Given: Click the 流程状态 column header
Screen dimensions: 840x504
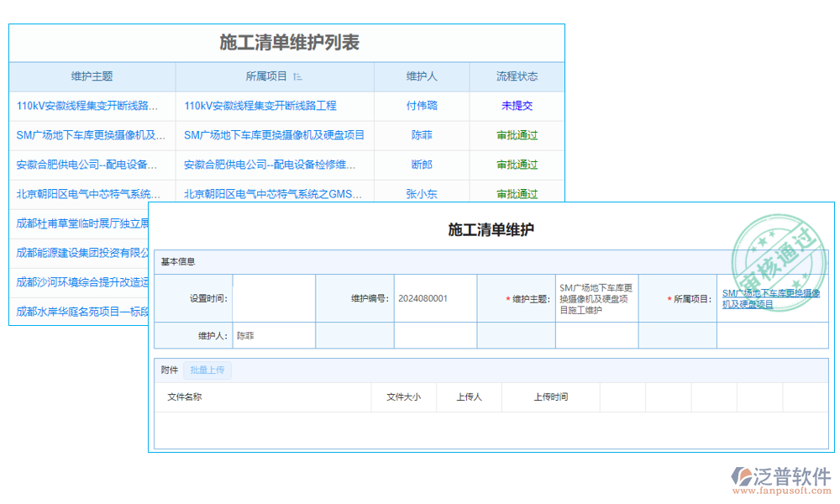Looking at the screenshot, I should point(516,76).
